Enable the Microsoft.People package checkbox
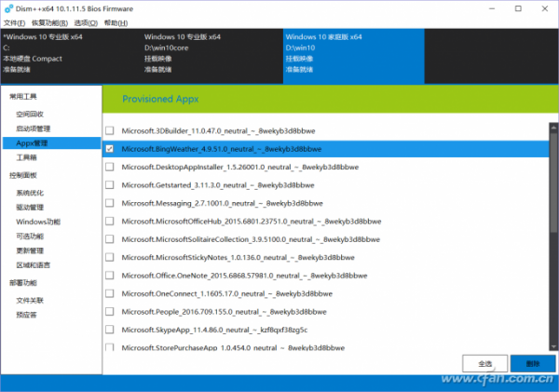The width and height of the screenshot is (559, 392). coord(110,311)
